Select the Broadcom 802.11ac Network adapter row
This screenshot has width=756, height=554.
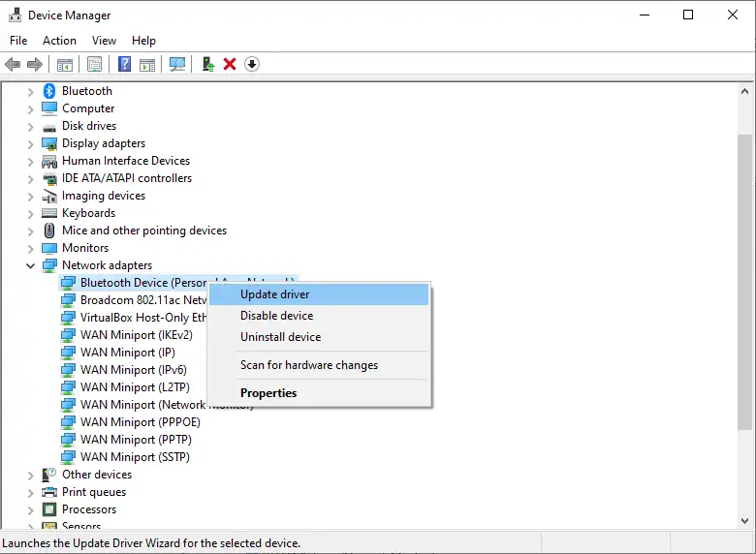click(134, 300)
